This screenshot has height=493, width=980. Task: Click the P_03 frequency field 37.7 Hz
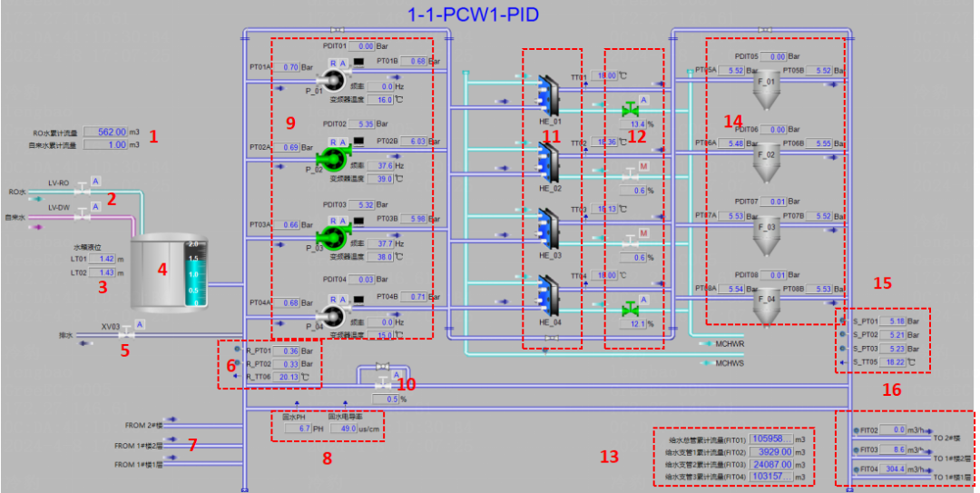click(381, 243)
